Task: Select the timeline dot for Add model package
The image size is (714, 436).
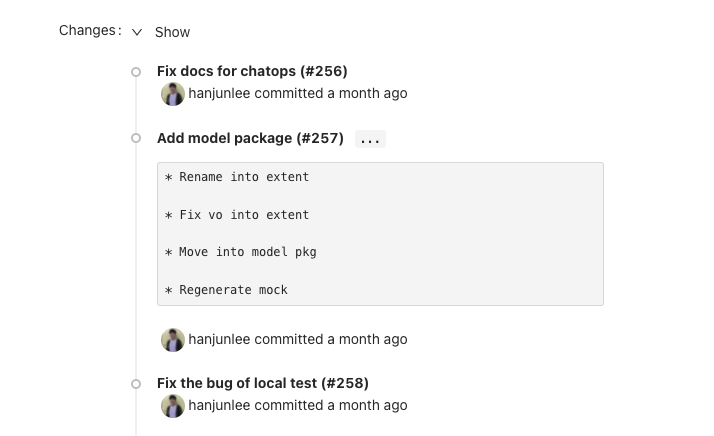Action: (x=136, y=138)
